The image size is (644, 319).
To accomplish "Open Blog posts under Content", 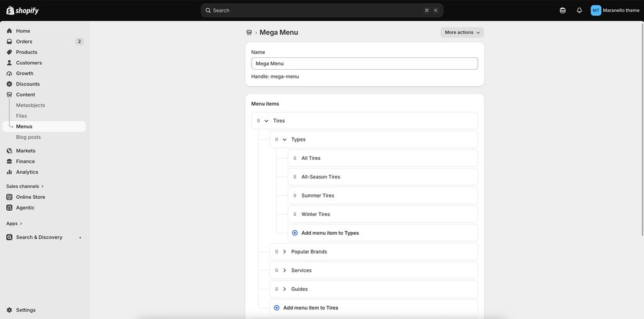I will [28, 137].
